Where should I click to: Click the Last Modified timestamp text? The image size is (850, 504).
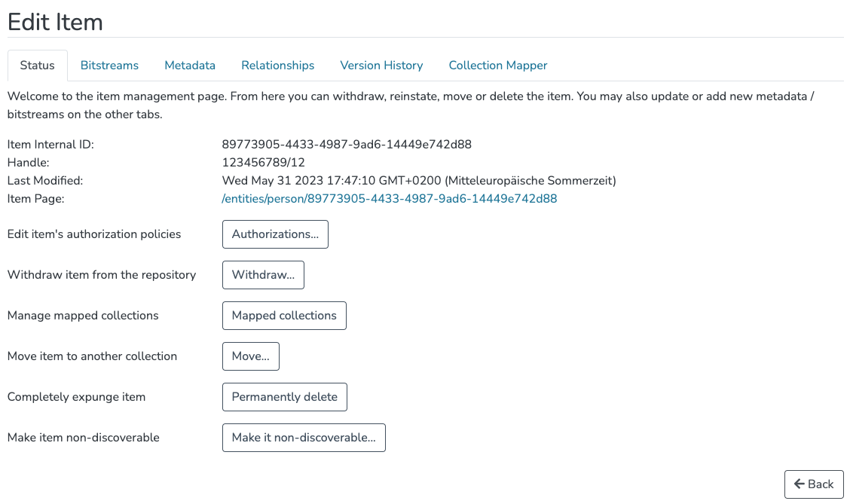click(x=419, y=180)
